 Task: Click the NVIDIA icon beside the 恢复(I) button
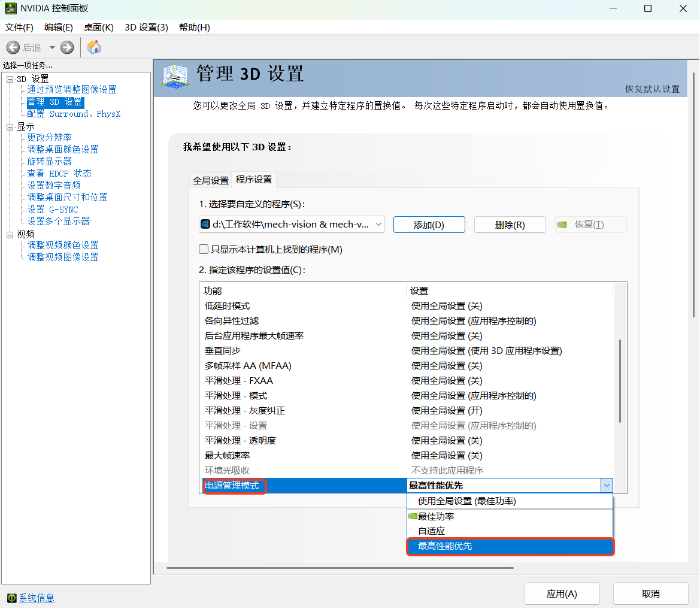point(562,224)
